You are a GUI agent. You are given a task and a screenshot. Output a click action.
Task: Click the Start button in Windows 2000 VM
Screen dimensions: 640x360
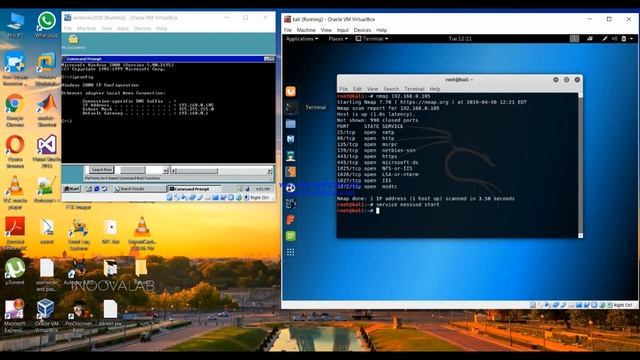72,189
